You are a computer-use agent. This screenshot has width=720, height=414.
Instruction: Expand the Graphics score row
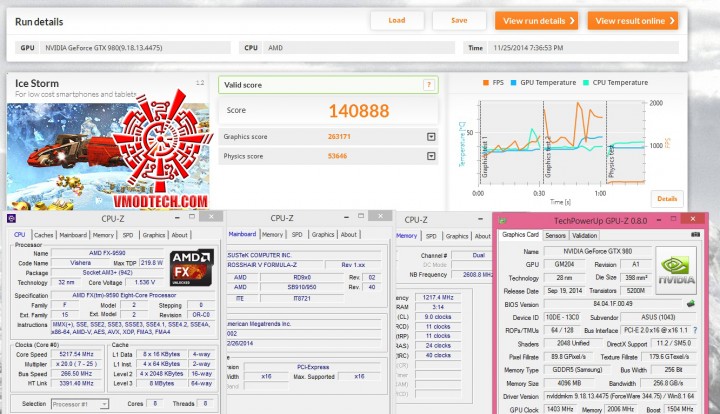click(x=431, y=137)
